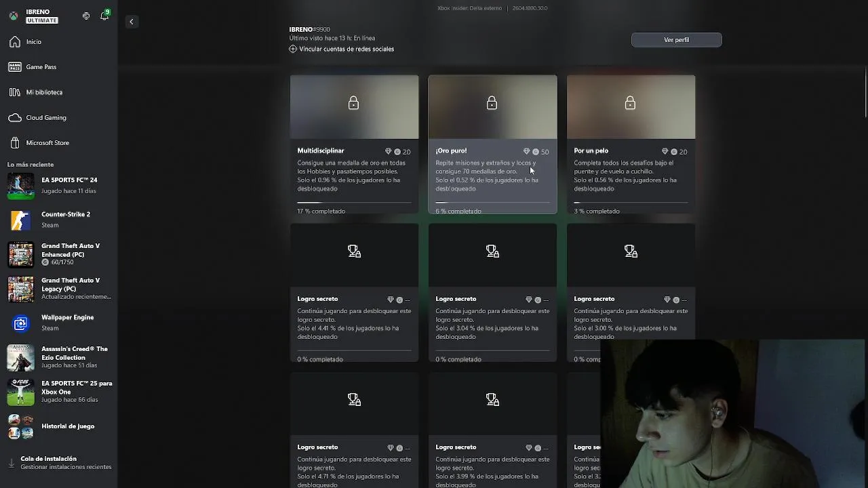Click Logro secreto title with 3.04 %
This screenshot has height=488, width=868.
(x=456, y=299)
